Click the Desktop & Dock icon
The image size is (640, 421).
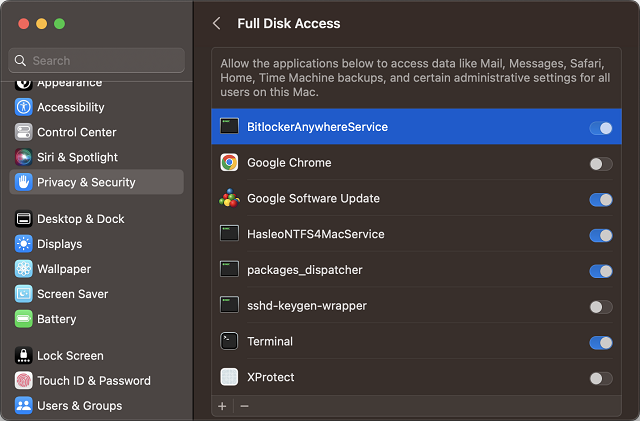pos(24,219)
